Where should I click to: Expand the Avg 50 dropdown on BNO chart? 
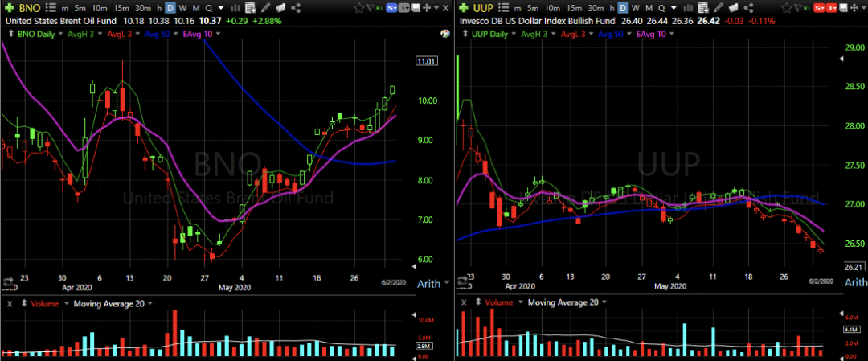point(177,34)
